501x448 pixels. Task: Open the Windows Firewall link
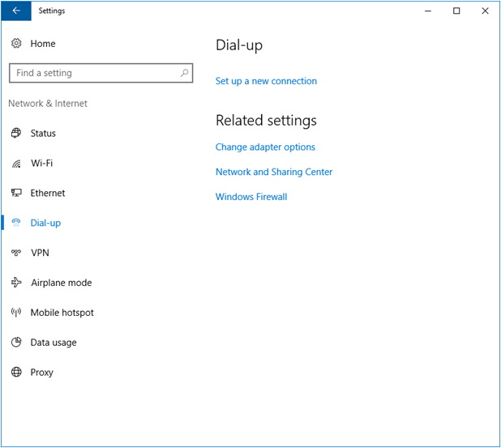click(x=251, y=197)
